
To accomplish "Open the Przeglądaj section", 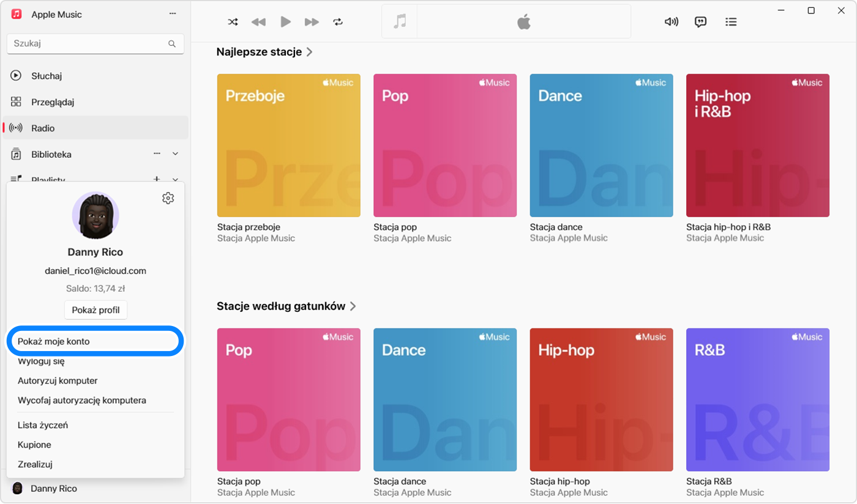I will (x=95, y=102).
